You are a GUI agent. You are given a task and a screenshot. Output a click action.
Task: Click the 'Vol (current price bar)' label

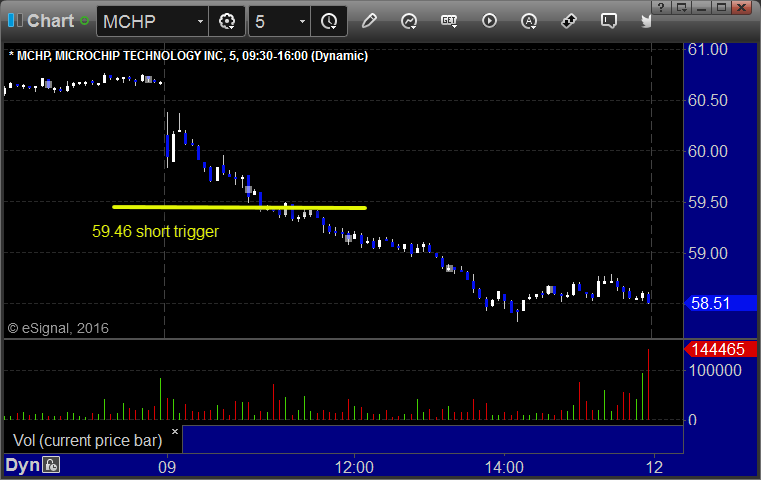click(87, 440)
